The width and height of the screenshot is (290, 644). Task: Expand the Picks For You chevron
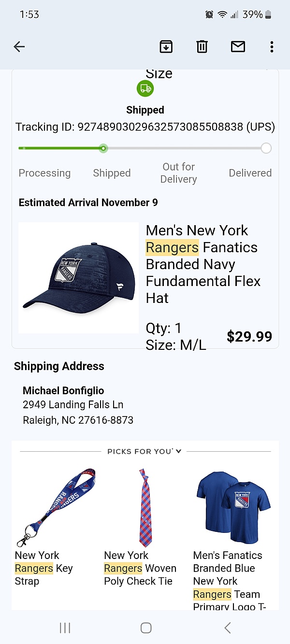click(179, 451)
